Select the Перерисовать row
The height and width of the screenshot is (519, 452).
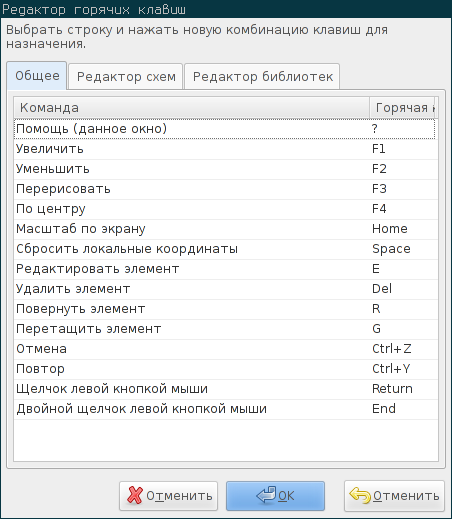(226, 189)
